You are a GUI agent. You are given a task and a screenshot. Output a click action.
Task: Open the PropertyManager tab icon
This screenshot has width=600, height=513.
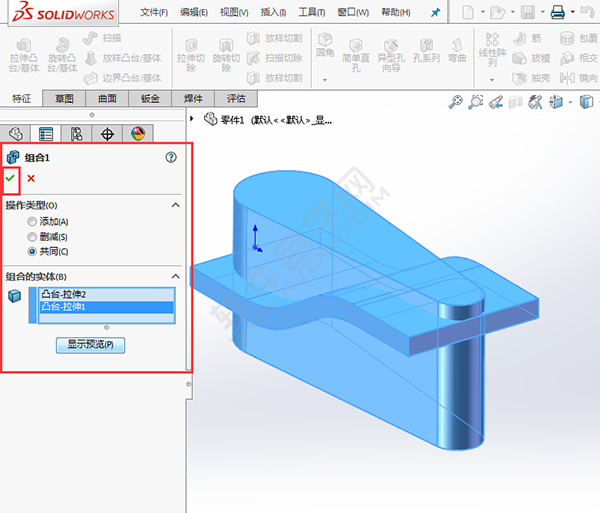coord(45,134)
